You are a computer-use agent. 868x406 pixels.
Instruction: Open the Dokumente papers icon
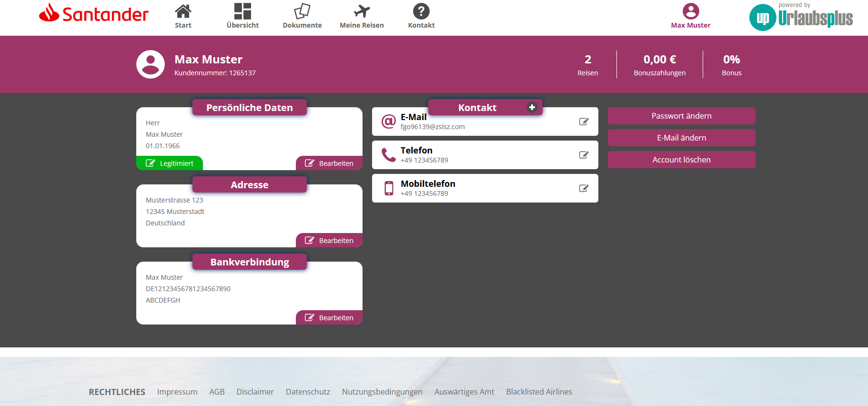click(302, 11)
